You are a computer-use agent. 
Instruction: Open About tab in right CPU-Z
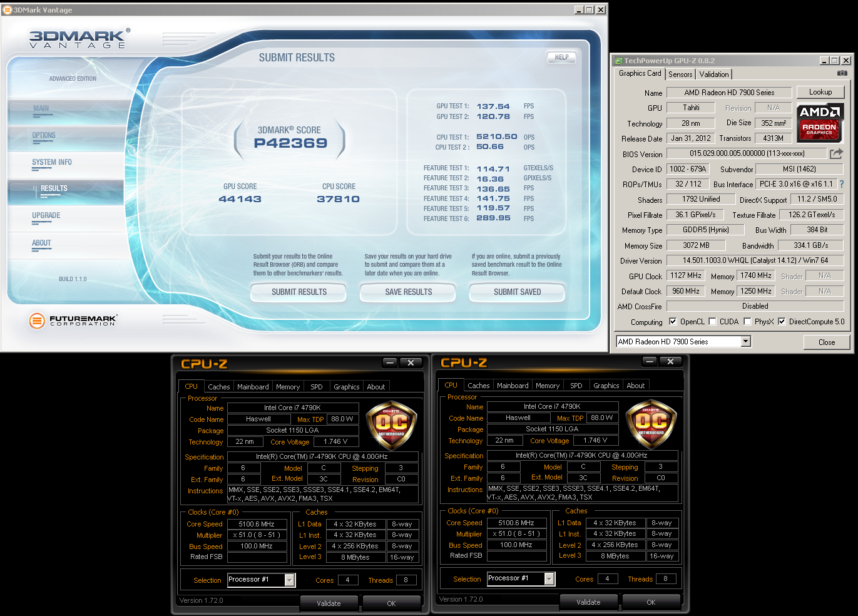[x=636, y=386]
